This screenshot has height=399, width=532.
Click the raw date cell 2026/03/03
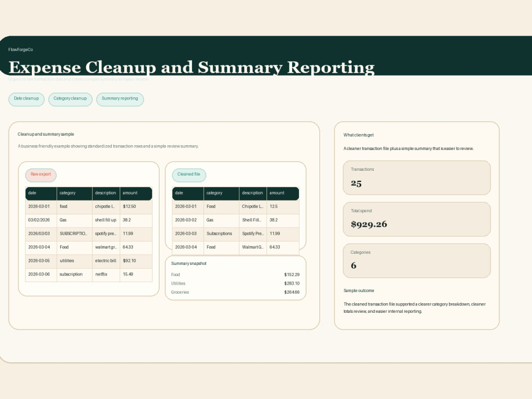41,234
